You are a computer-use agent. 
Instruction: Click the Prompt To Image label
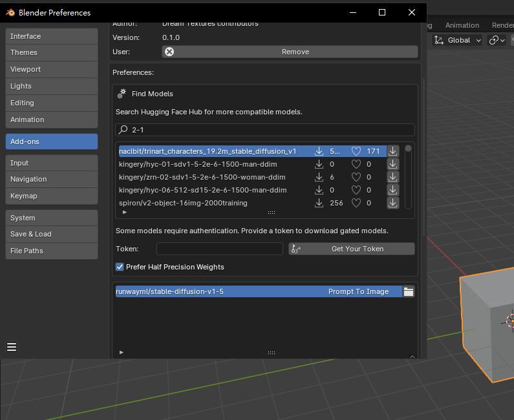(x=358, y=291)
